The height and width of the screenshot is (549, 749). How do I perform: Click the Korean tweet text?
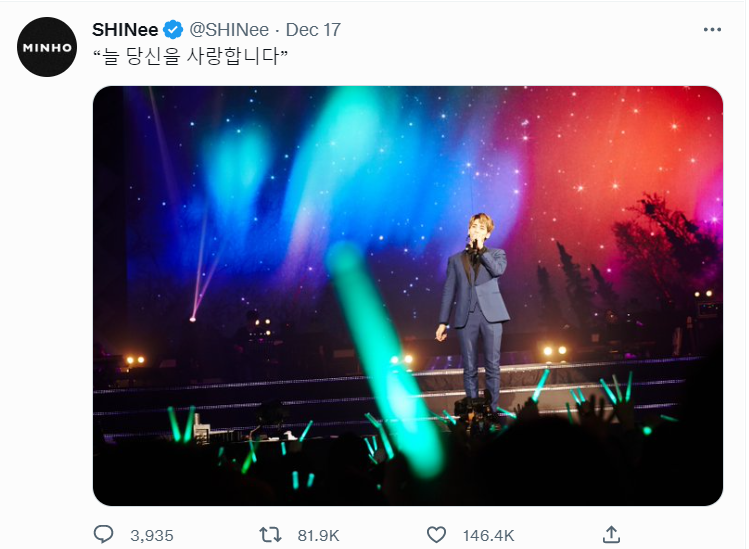pos(189,55)
